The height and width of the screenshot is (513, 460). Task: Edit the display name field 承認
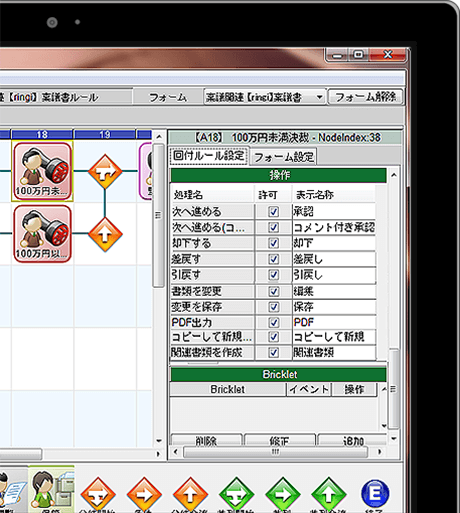334,212
